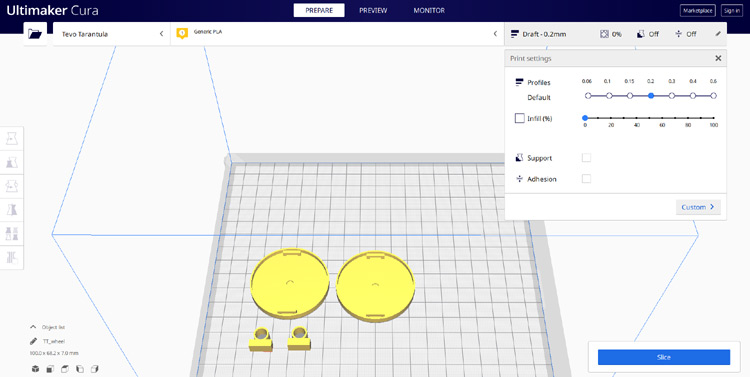Set infill slider to 100
Screen dimensions: 750x377
pos(714,118)
